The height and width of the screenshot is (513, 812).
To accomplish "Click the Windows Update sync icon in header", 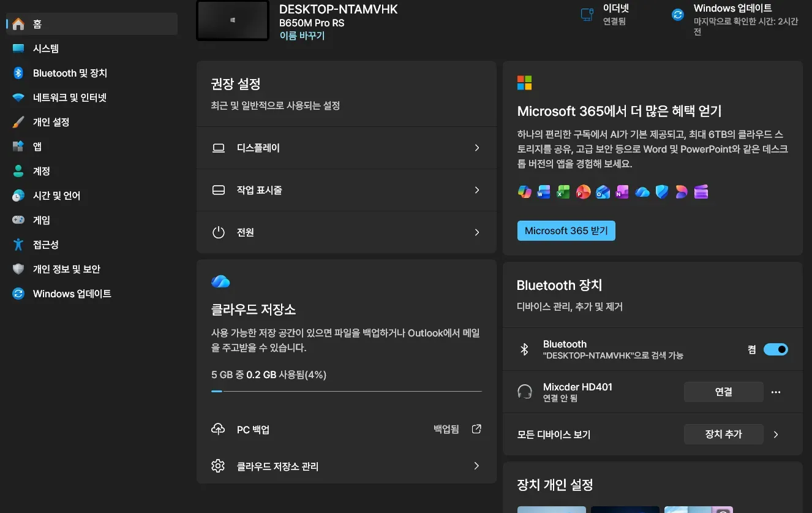I will pyautogui.click(x=677, y=15).
